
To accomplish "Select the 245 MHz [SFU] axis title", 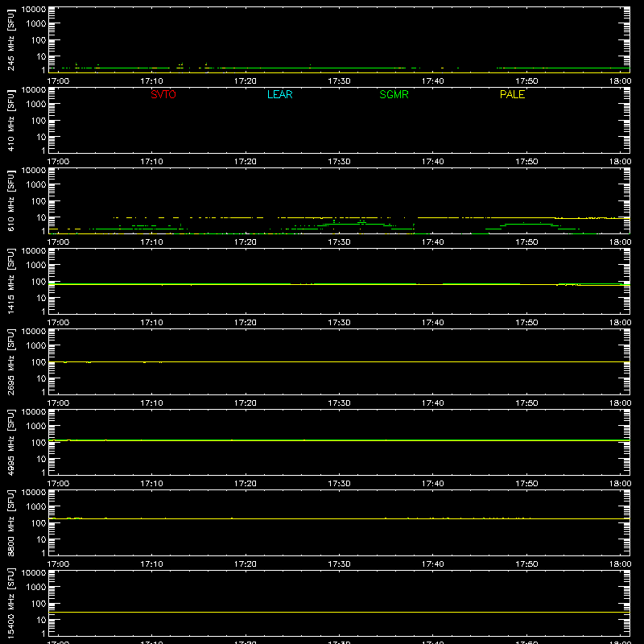I will coord(10,39).
